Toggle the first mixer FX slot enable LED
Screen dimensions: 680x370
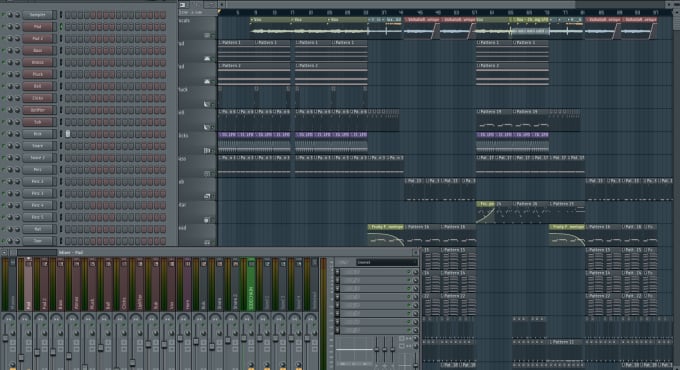click(409, 272)
